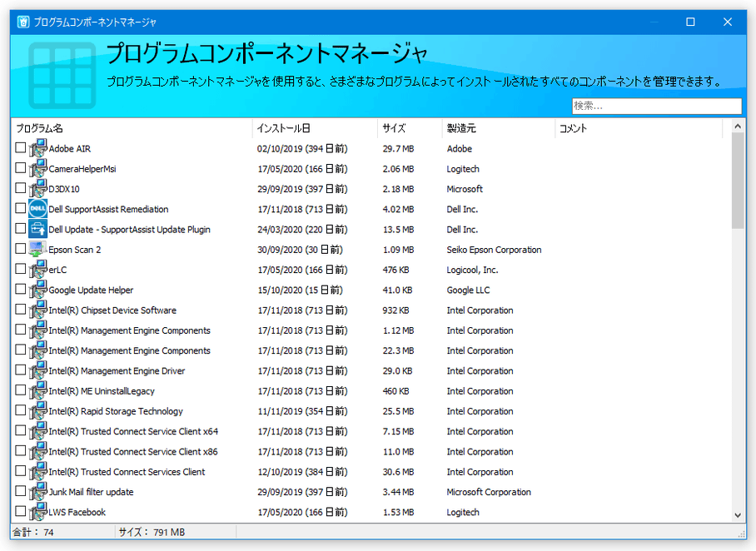Check the CameraHelperMsi checkbox
The image size is (756, 551).
[x=20, y=168]
